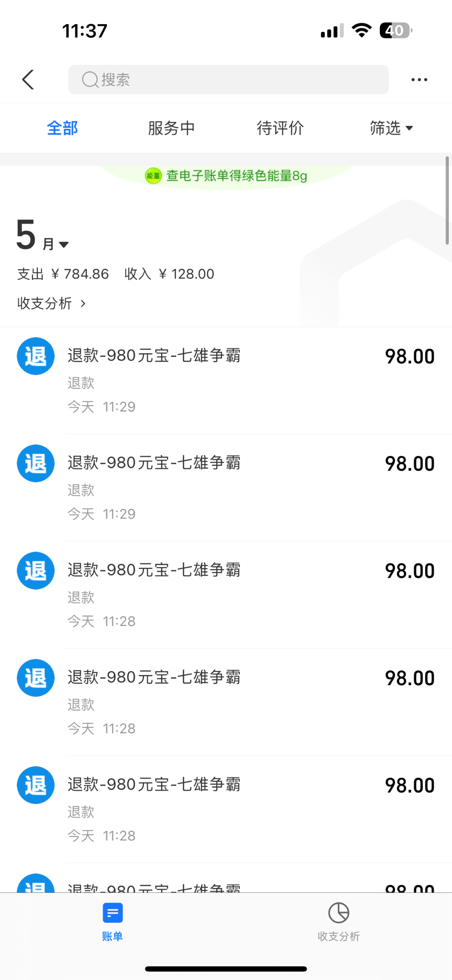This screenshot has height=980, width=452.
Task: Switch to the 服务中 tab
Action: pyautogui.click(x=171, y=128)
